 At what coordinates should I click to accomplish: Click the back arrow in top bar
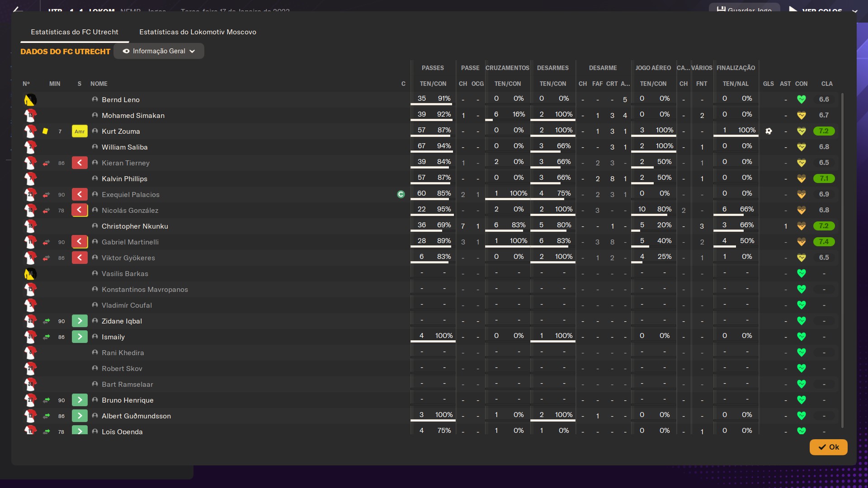click(x=17, y=10)
